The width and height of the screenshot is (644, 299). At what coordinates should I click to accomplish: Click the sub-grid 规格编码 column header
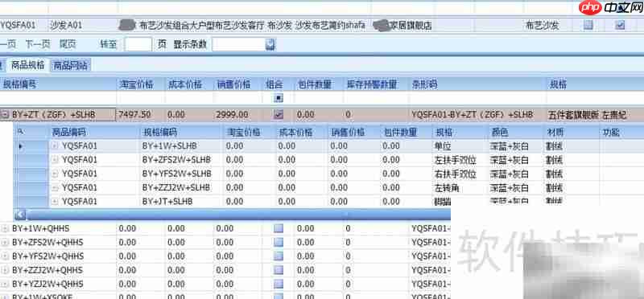click(182, 132)
